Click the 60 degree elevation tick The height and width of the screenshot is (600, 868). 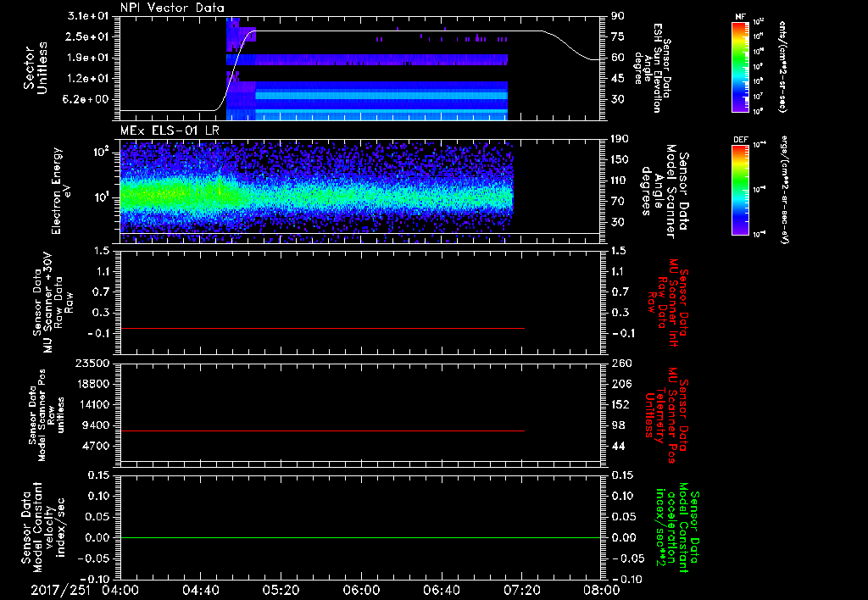pyautogui.click(x=618, y=58)
